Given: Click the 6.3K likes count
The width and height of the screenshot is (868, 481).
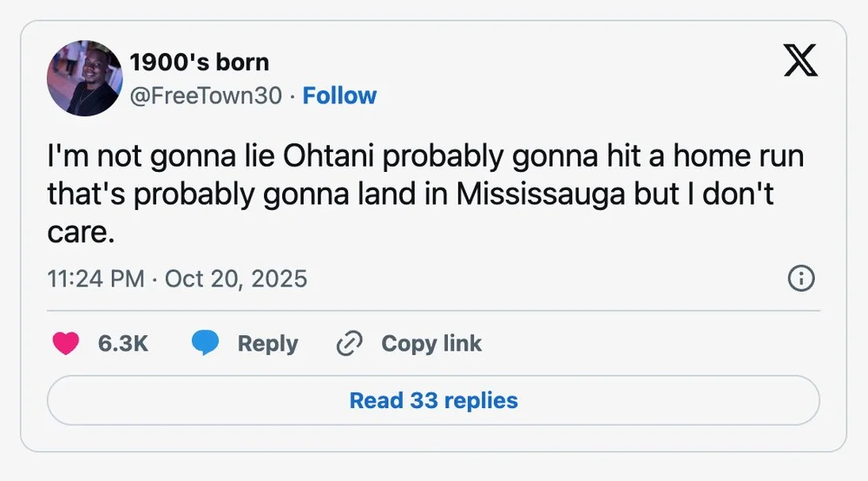Looking at the screenshot, I should click(122, 344).
